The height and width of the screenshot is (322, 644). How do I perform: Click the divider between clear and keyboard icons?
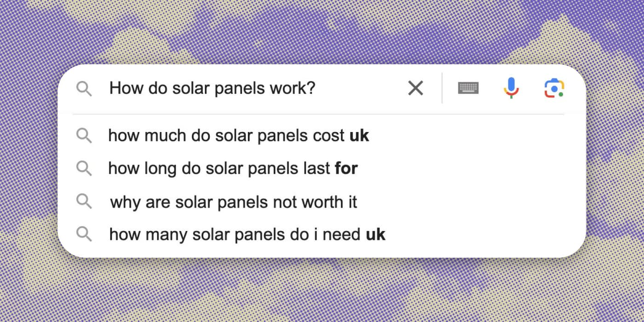coord(442,88)
